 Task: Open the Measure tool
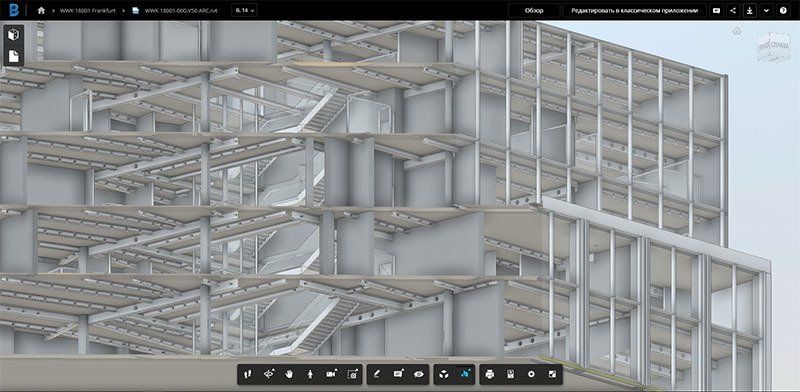coord(377,374)
